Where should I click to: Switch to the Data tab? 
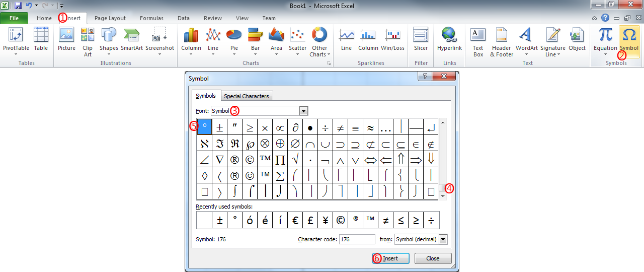[x=184, y=18]
